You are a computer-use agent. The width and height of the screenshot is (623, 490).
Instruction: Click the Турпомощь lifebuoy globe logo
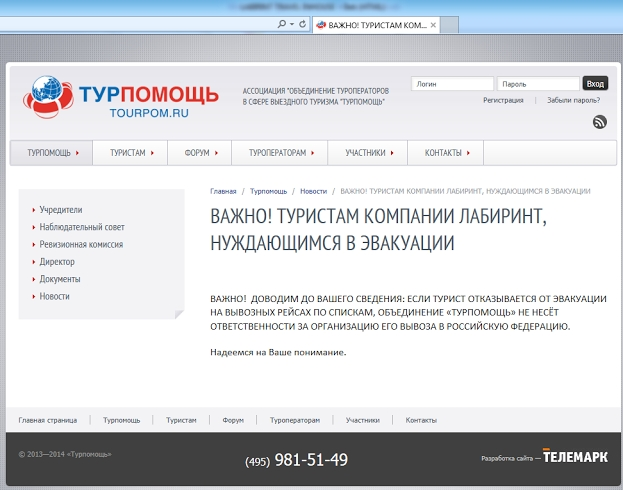coord(48,97)
